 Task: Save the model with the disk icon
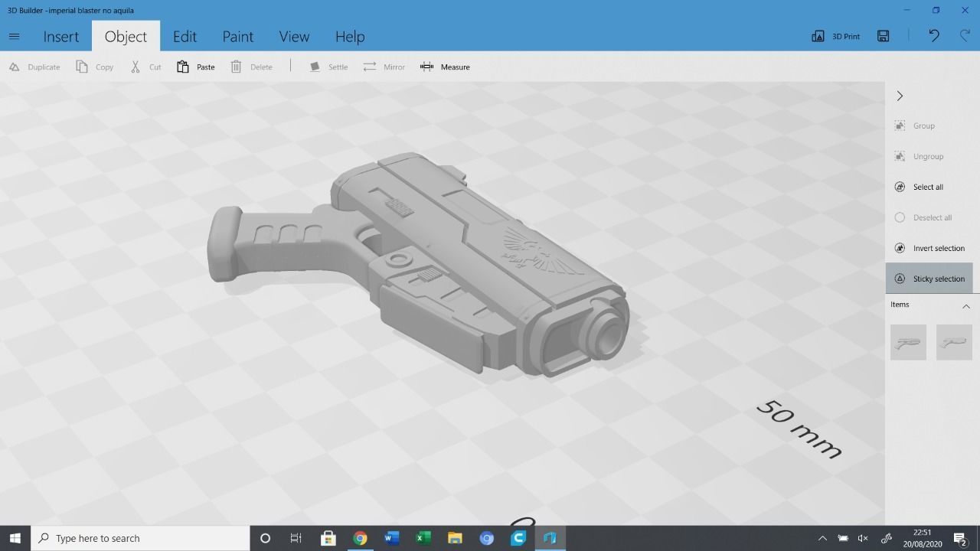coord(884,36)
